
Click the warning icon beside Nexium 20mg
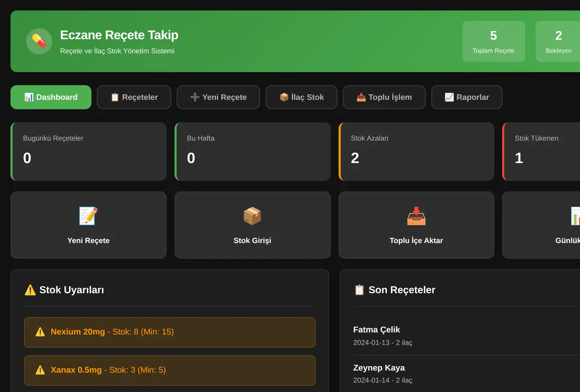[40, 332]
